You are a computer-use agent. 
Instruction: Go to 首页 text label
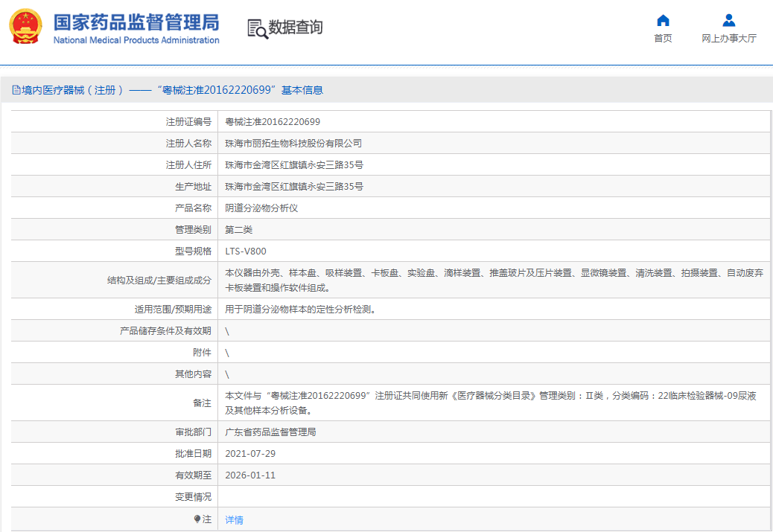click(x=663, y=39)
